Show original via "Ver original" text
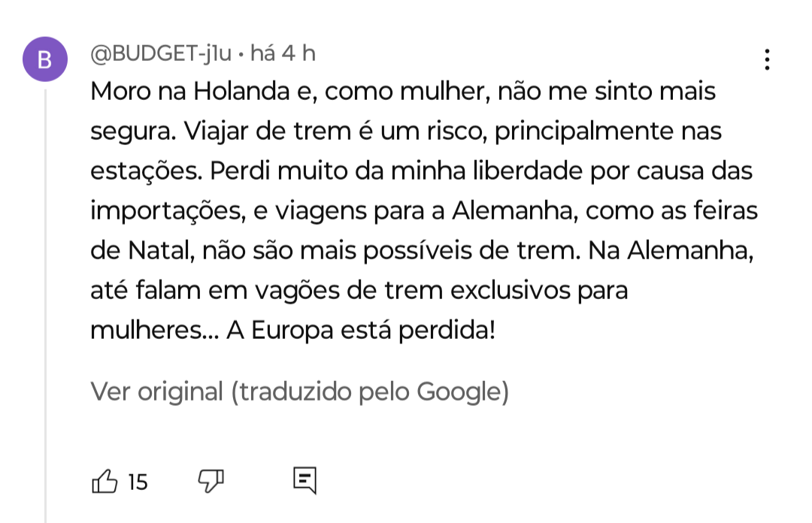The image size is (812, 523). tap(157, 391)
